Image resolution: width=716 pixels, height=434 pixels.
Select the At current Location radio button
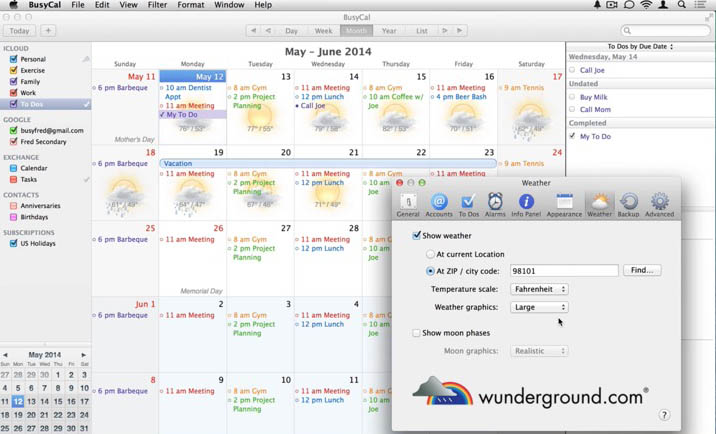click(x=431, y=254)
